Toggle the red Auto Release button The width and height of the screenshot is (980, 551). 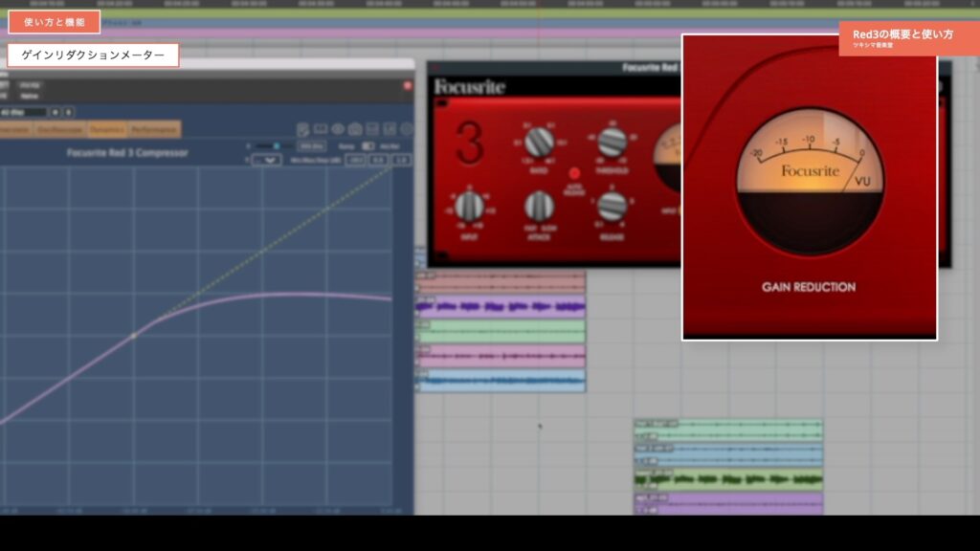click(x=574, y=173)
